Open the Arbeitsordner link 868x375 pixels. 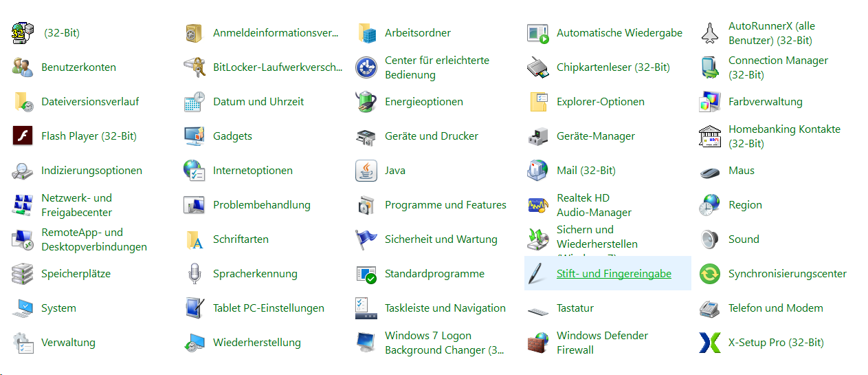[x=418, y=33]
